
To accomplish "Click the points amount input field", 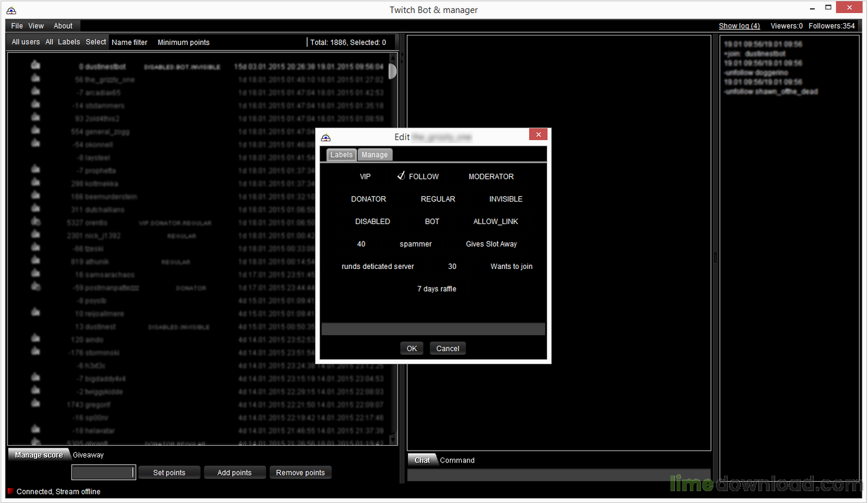I will point(103,472).
